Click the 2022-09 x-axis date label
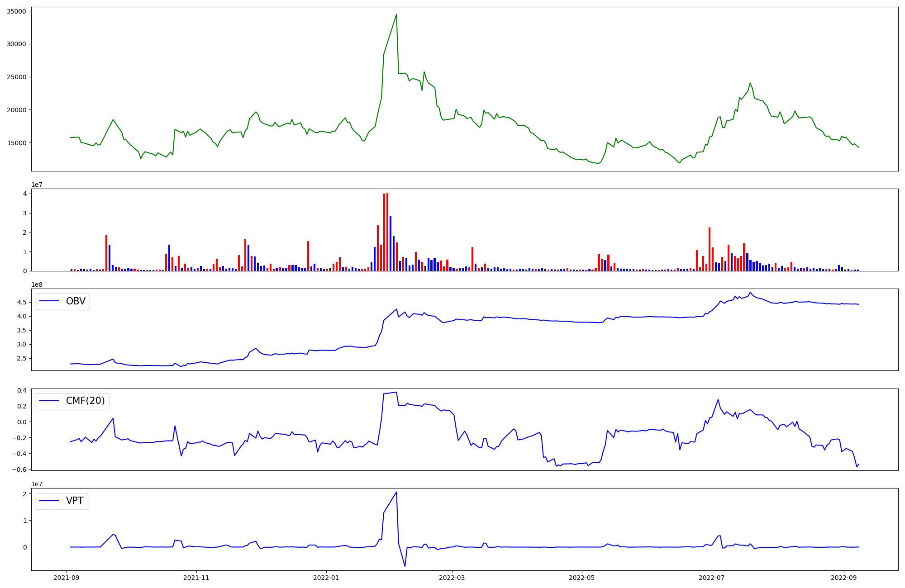This screenshot has height=588, width=905. 843,578
